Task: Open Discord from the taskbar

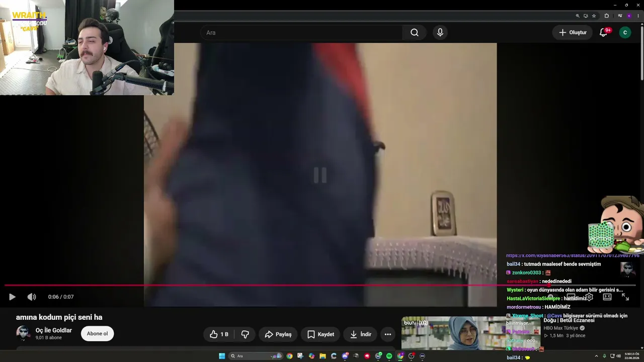Action: tap(345, 356)
